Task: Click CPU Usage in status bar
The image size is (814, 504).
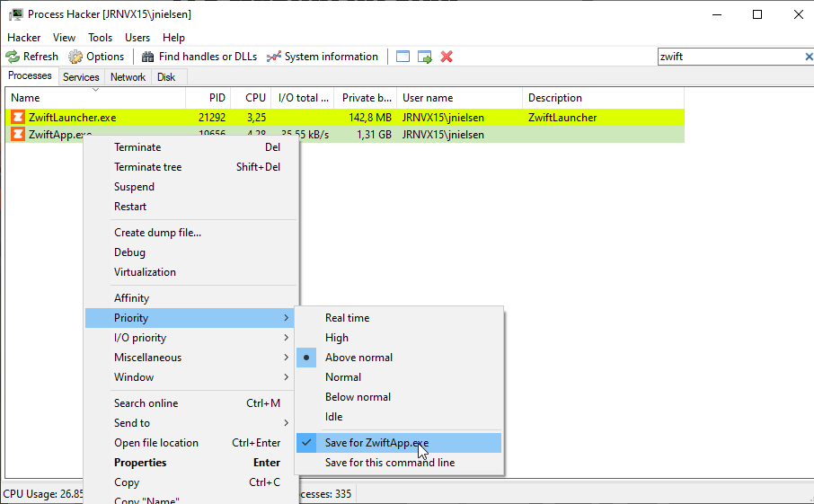Action: 42,493
